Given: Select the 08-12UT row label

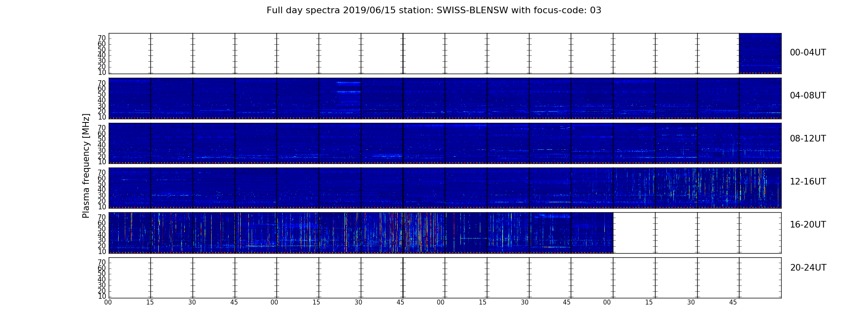Looking at the screenshot, I should [808, 139].
